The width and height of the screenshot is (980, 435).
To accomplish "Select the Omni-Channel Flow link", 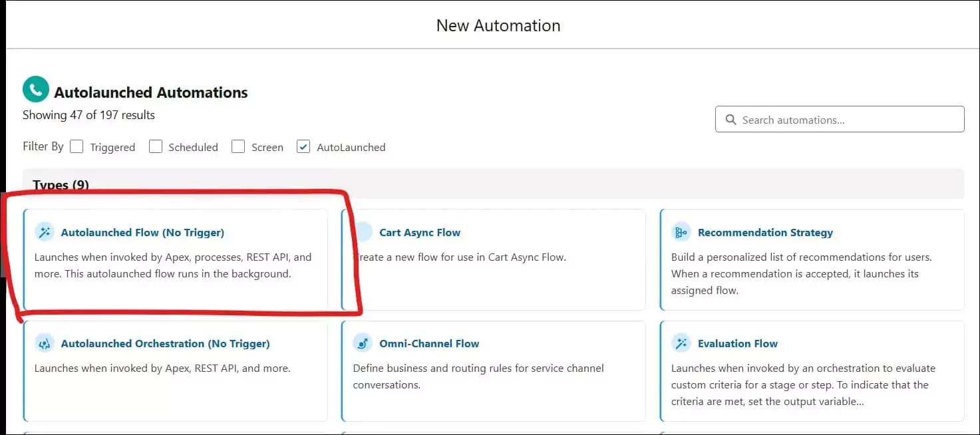I will point(429,343).
